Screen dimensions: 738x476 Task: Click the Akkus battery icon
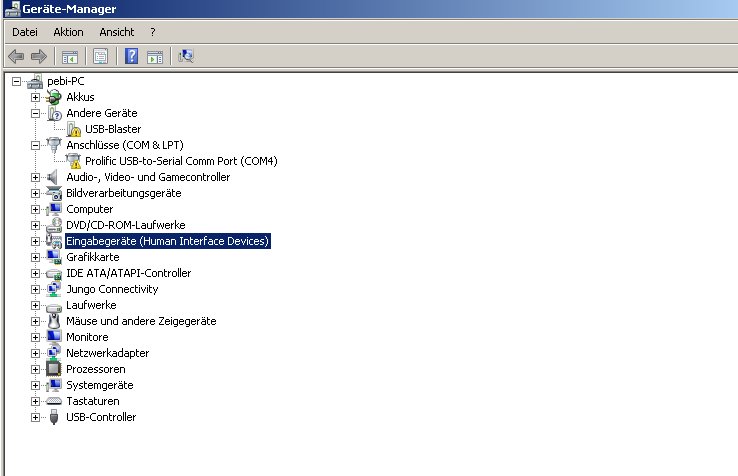coord(54,97)
